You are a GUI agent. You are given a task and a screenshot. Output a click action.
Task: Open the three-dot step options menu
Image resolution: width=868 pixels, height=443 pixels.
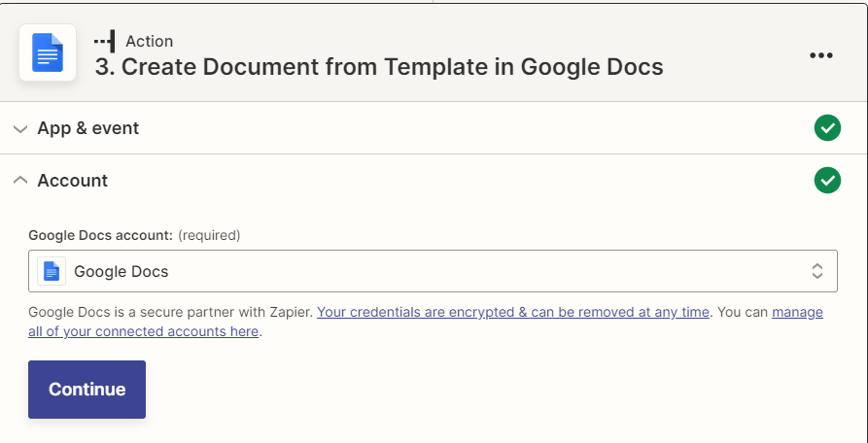[x=821, y=55]
